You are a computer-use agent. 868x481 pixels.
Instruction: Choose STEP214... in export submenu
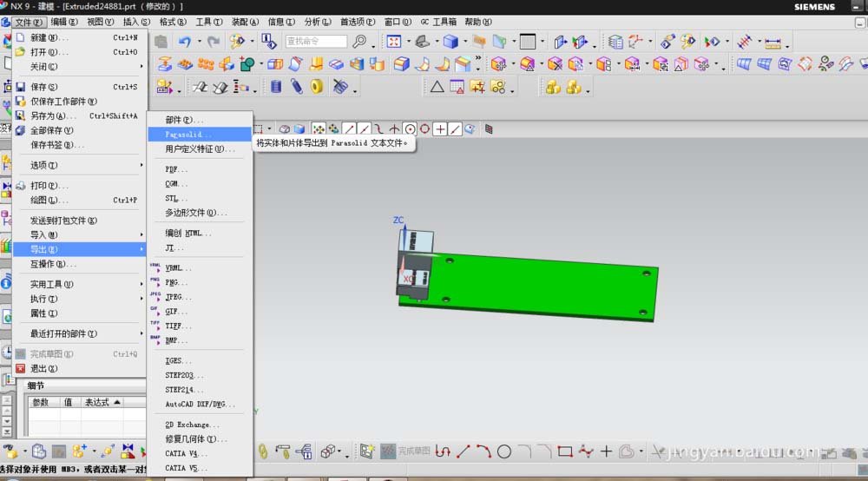pos(184,390)
